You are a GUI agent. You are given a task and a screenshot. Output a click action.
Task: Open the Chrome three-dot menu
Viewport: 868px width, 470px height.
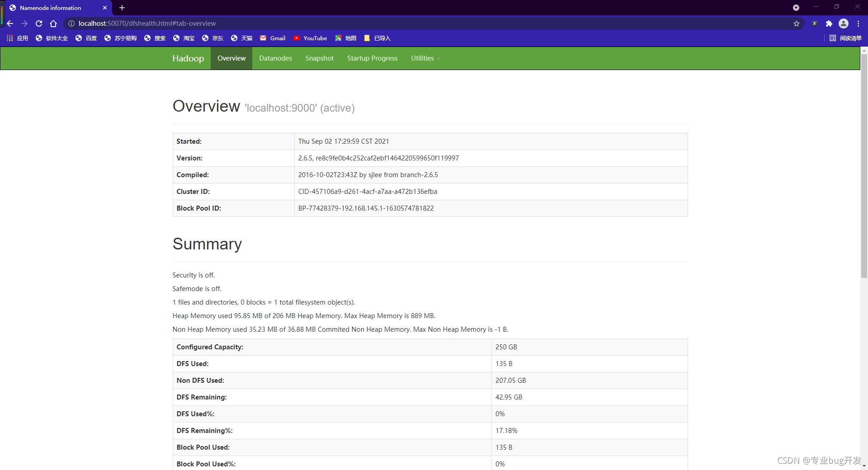coord(858,23)
